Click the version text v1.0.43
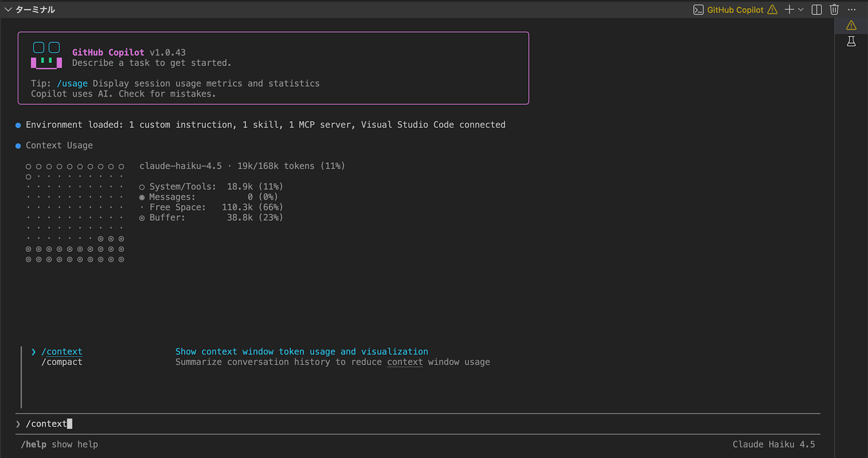The height and width of the screenshot is (458, 868). pos(168,52)
